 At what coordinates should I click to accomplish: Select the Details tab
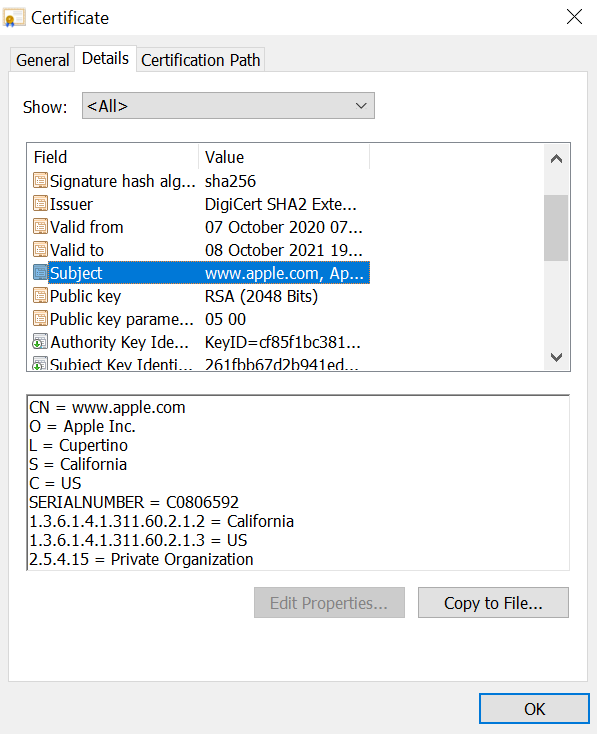(x=105, y=59)
